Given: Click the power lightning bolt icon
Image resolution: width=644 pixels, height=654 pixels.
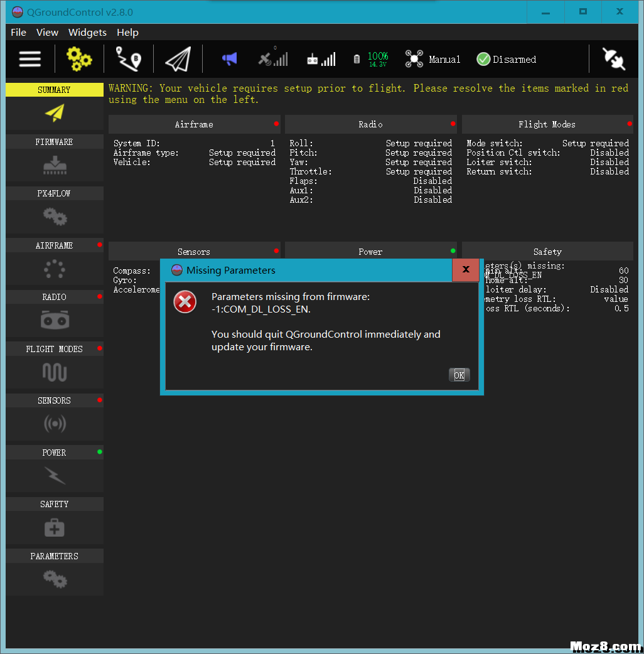Looking at the screenshot, I should [55, 476].
